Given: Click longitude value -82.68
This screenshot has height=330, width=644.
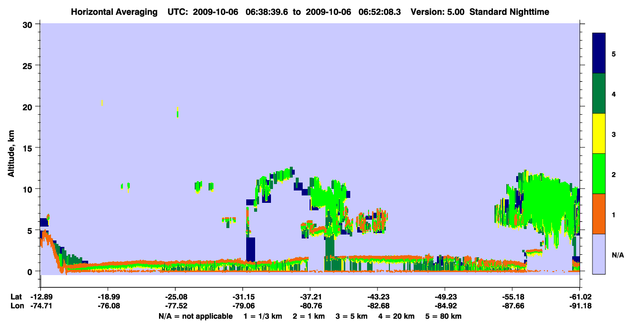Looking at the screenshot, I should [x=377, y=306].
